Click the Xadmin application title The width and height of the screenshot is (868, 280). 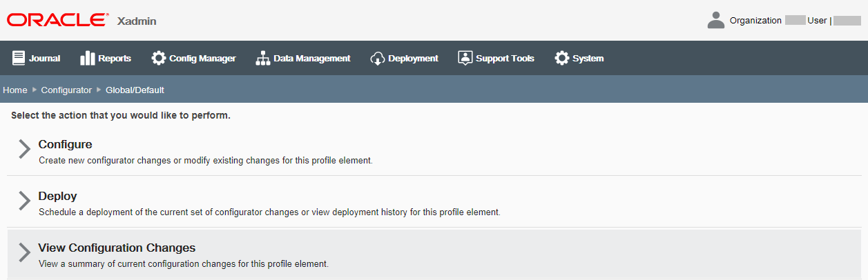click(137, 21)
